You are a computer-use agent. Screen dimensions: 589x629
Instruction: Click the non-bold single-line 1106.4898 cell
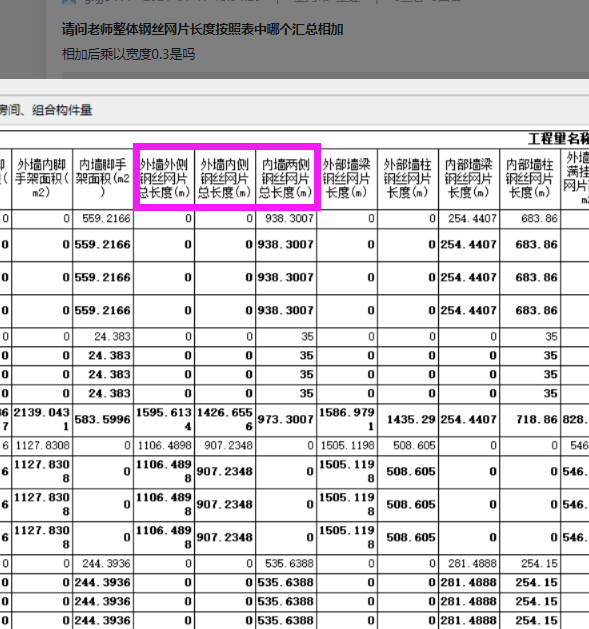(x=164, y=446)
